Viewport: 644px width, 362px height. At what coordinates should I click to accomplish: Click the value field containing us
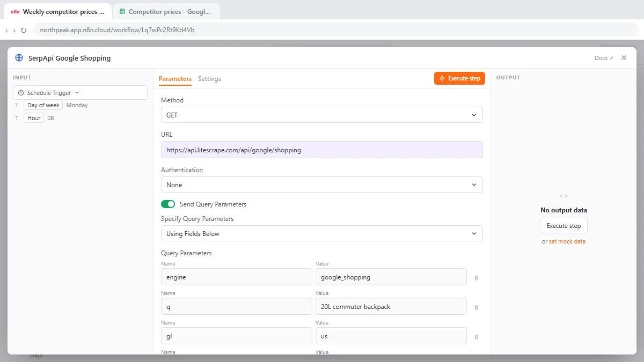[391, 336]
